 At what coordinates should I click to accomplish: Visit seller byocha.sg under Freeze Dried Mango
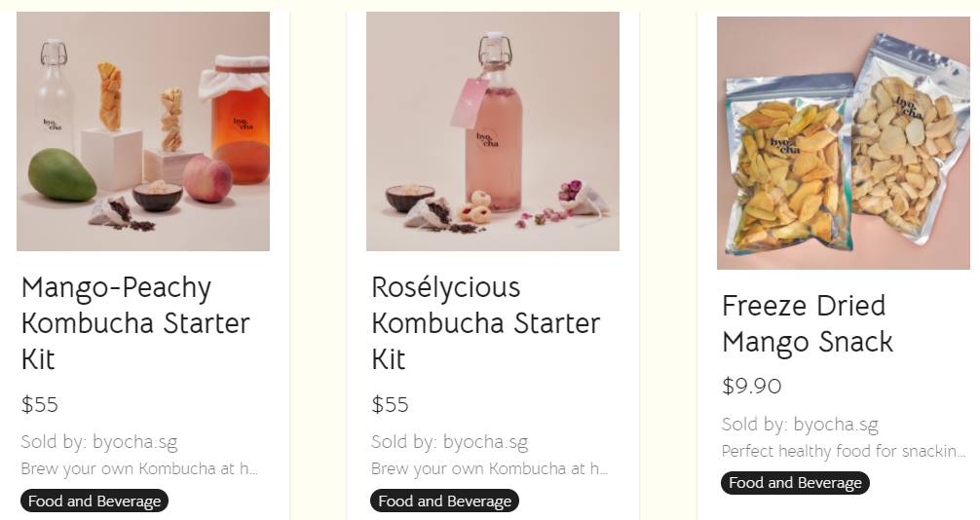click(836, 424)
